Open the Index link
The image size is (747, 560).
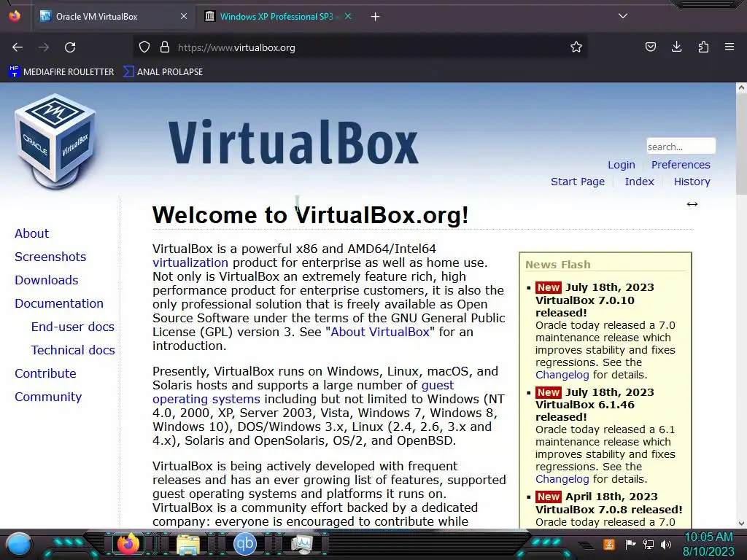(x=639, y=182)
